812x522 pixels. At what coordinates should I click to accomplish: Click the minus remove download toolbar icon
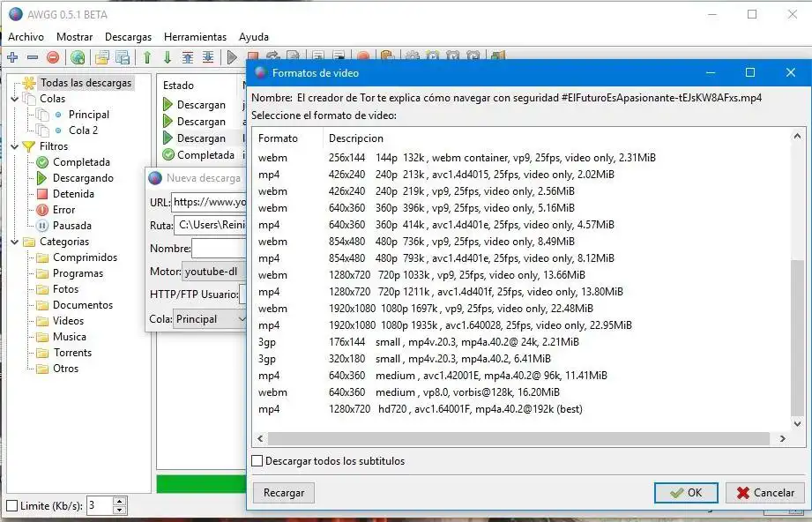point(33,57)
